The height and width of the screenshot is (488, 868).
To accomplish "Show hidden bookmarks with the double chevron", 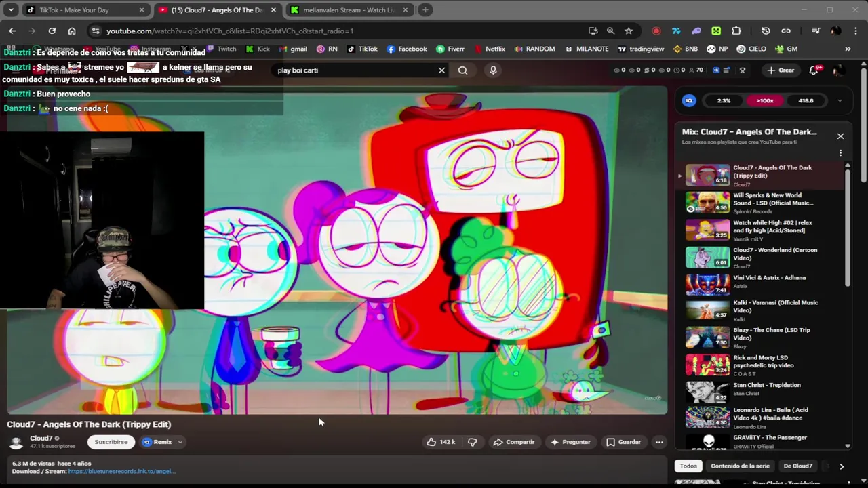I will (848, 49).
